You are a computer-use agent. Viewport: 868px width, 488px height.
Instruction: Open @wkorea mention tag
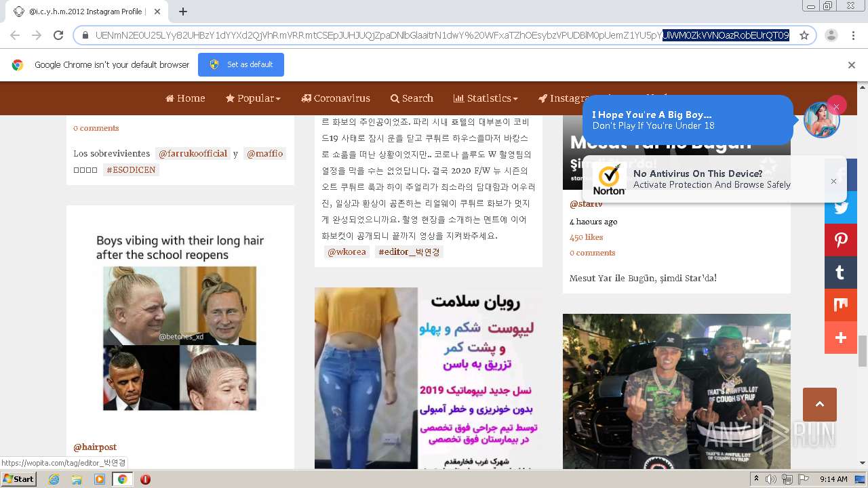click(x=347, y=252)
